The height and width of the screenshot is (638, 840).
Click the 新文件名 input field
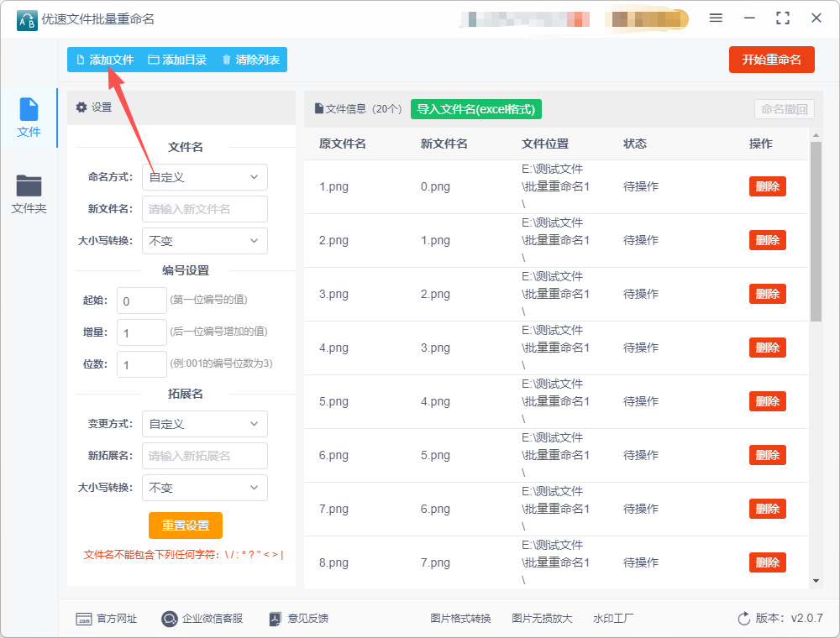204,209
